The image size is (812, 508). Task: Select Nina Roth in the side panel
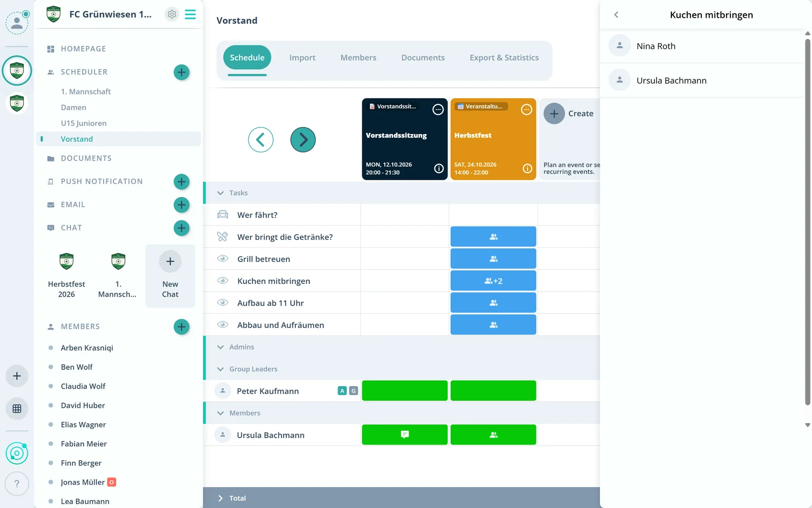(x=702, y=46)
